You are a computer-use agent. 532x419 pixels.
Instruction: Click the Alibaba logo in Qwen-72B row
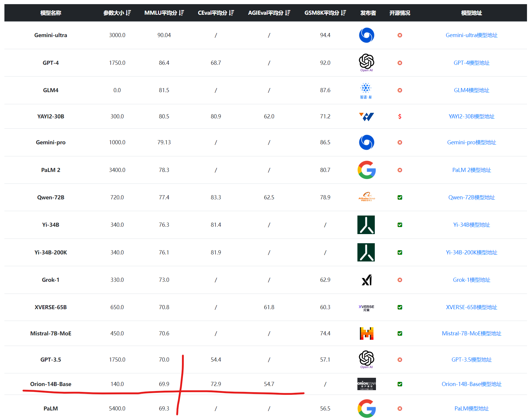coord(367,197)
